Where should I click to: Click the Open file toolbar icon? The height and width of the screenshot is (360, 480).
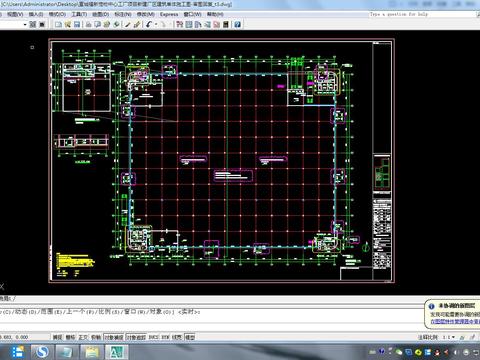tap(68, 24)
